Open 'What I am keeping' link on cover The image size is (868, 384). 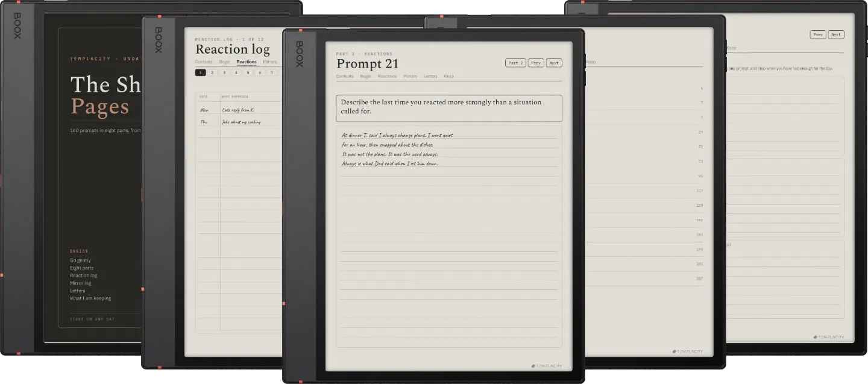(x=90, y=298)
